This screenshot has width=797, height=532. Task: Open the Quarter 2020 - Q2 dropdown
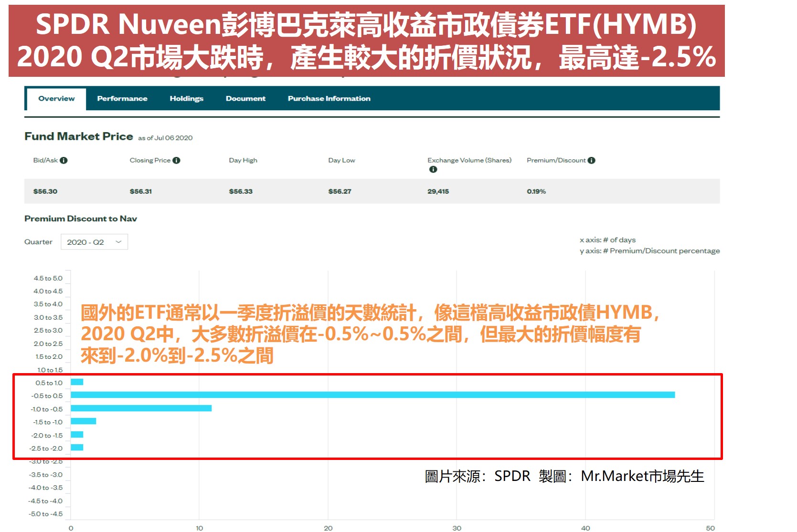pos(94,242)
